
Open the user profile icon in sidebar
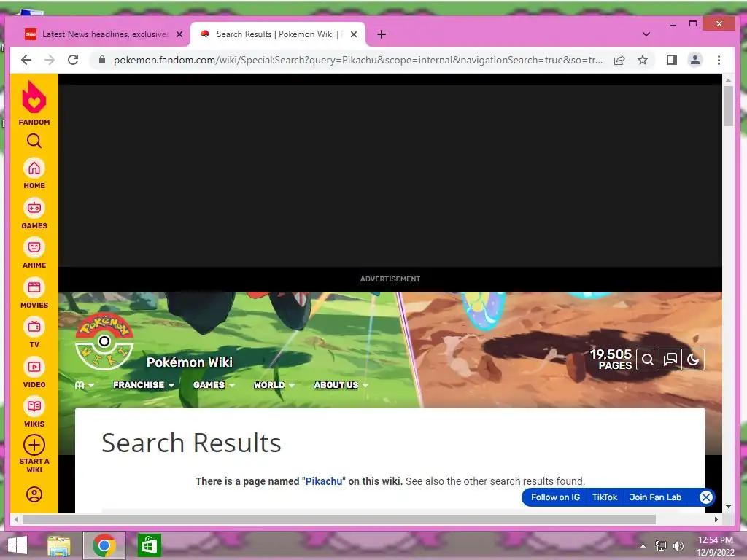[34, 494]
